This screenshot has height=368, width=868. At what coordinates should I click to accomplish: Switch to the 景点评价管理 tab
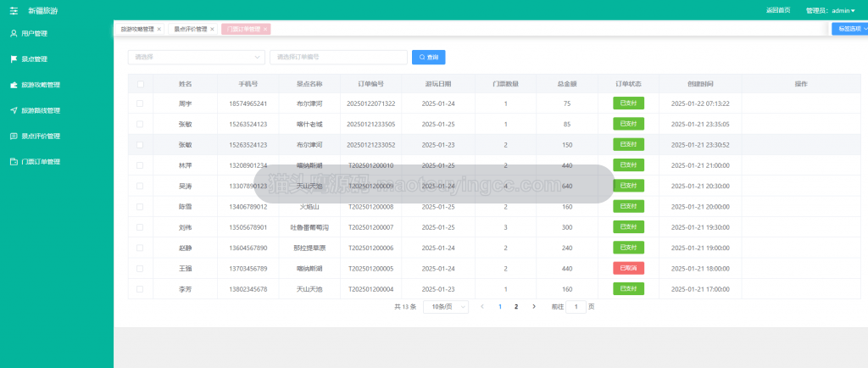click(191, 29)
